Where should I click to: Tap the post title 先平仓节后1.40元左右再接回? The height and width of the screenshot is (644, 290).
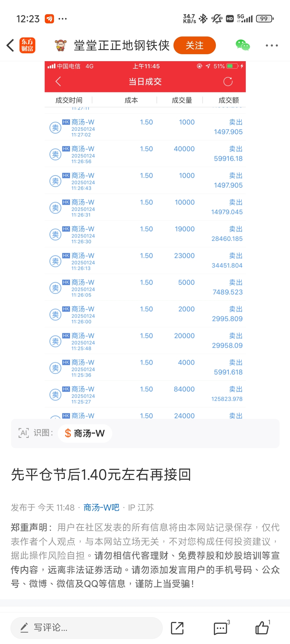click(x=101, y=474)
